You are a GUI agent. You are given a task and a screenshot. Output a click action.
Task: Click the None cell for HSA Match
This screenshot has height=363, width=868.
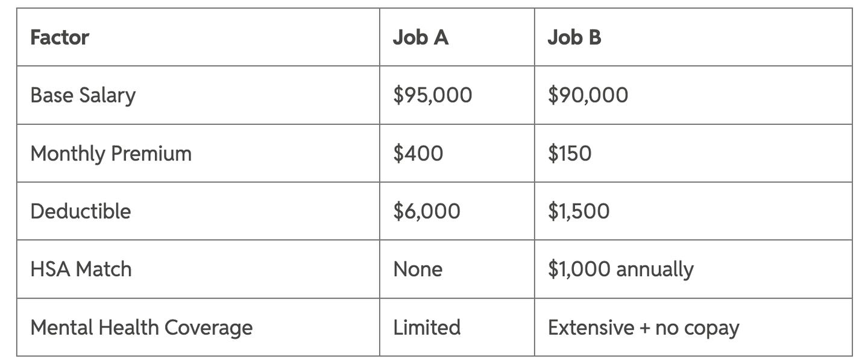click(x=418, y=269)
